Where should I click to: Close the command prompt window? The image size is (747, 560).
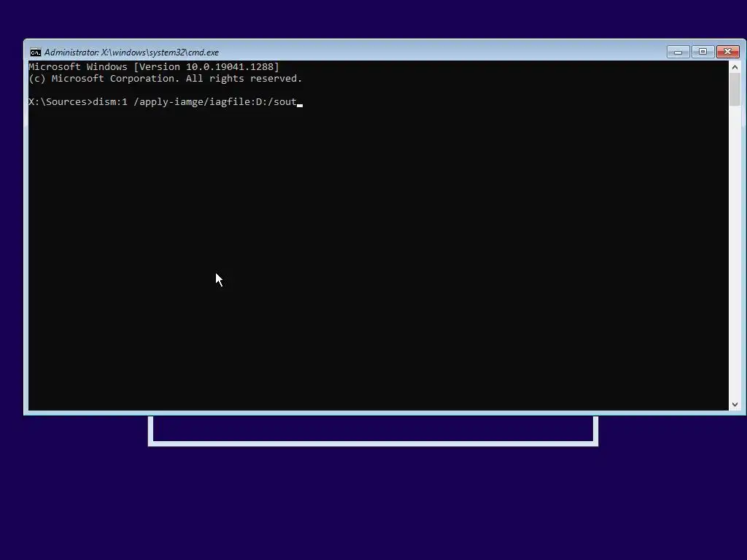tap(727, 52)
